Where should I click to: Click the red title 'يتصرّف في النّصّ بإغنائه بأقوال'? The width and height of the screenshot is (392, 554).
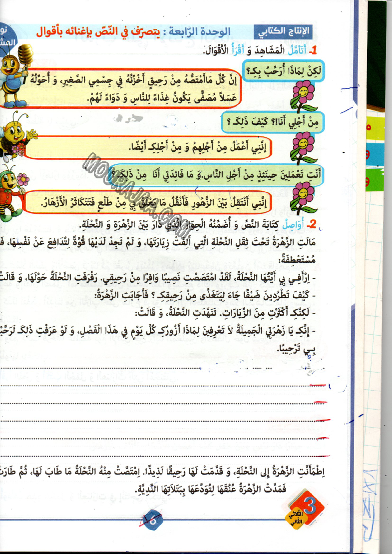(98, 31)
